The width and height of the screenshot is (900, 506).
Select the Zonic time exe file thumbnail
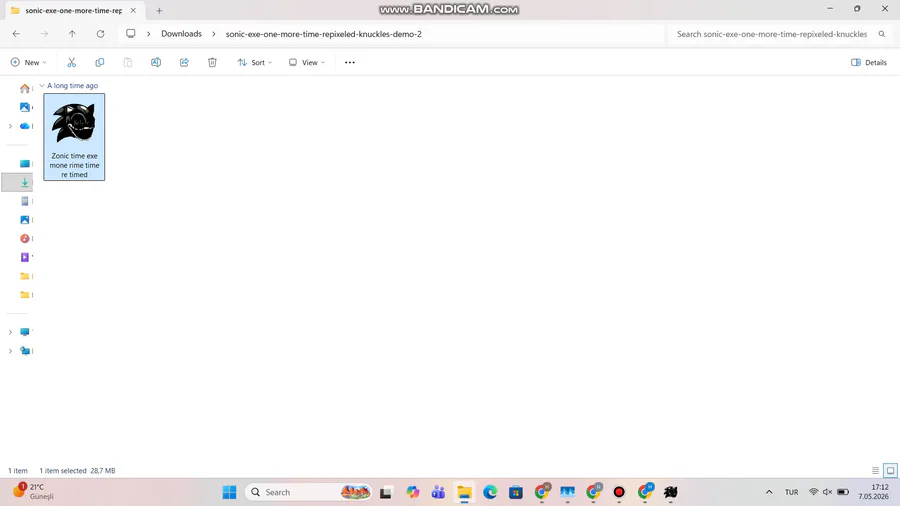[74, 137]
